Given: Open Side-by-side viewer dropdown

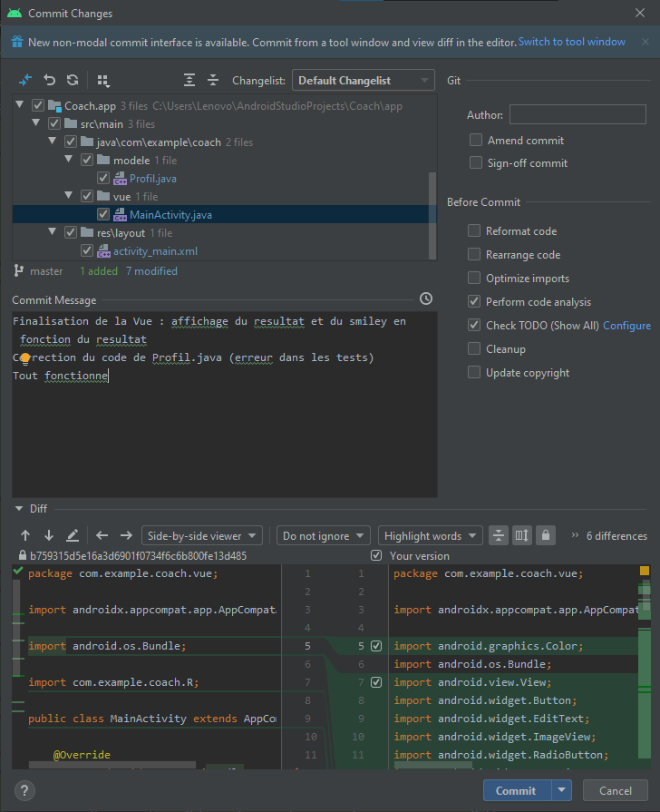Looking at the screenshot, I should click(x=202, y=536).
